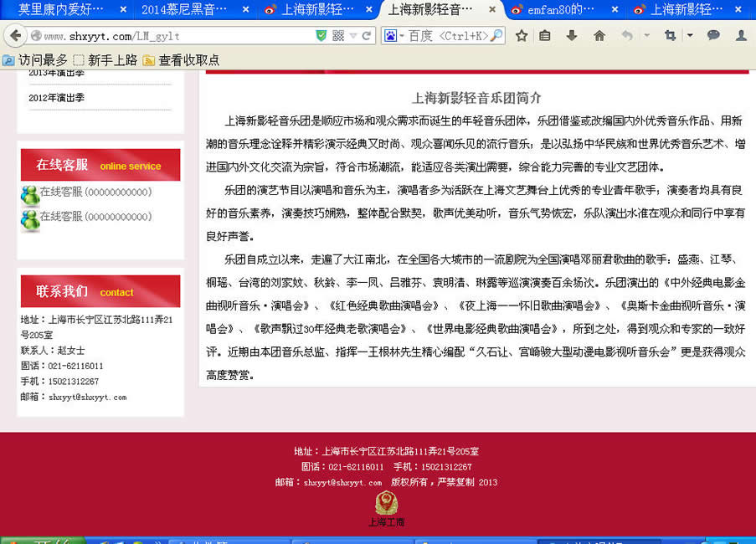
Task: Switch to the 莫里康内爱好 tab
Action: (61, 10)
